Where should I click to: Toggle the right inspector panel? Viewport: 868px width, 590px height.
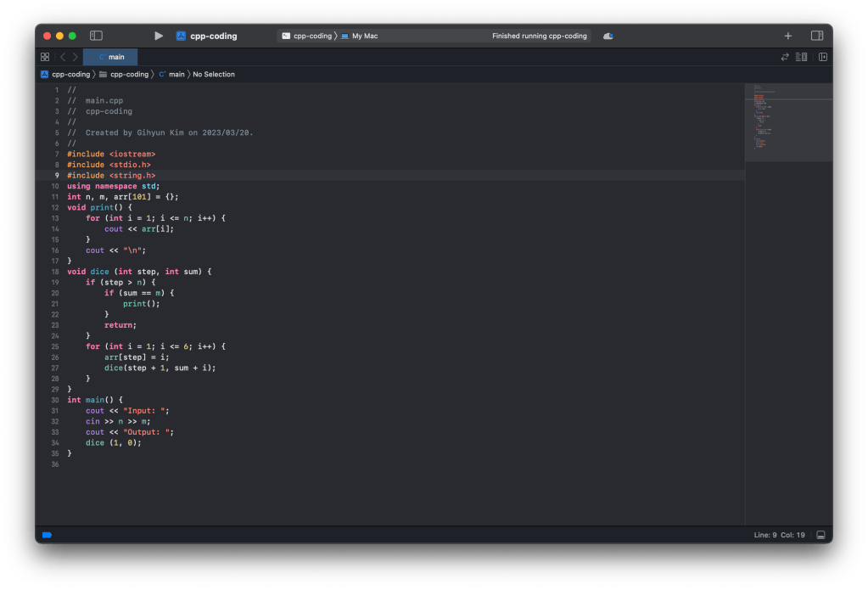(x=817, y=36)
